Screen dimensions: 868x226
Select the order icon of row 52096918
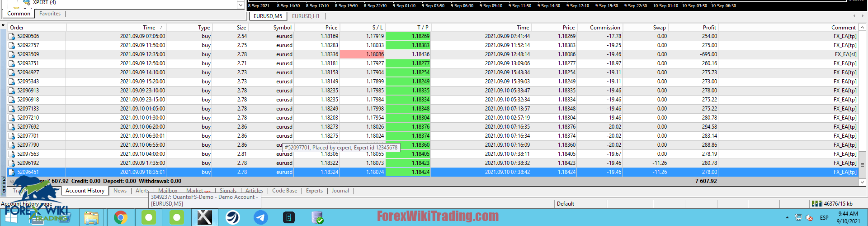pos(12,100)
